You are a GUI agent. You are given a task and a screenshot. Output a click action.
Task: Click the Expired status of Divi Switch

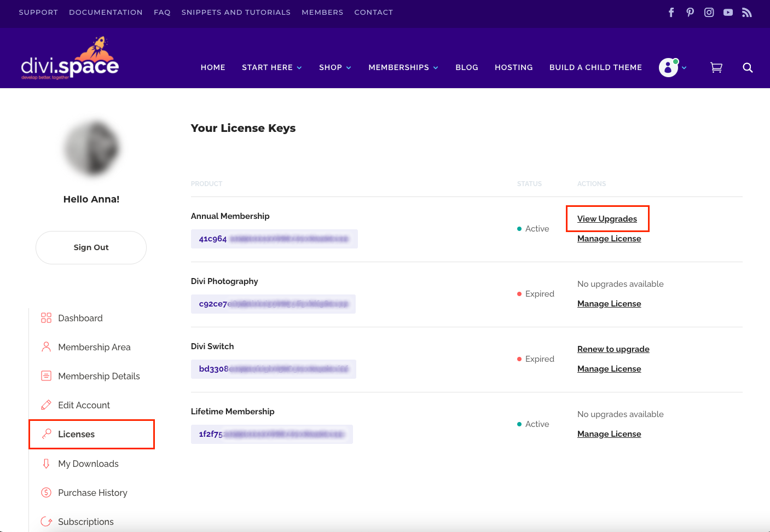(x=536, y=359)
